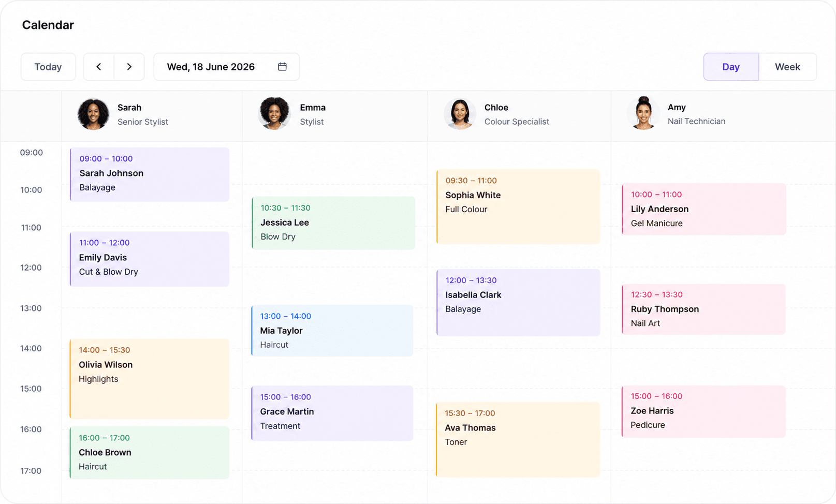Click Chloe's avatar photo
This screenshot has height=504, width=836.
(x=460, y=113)
